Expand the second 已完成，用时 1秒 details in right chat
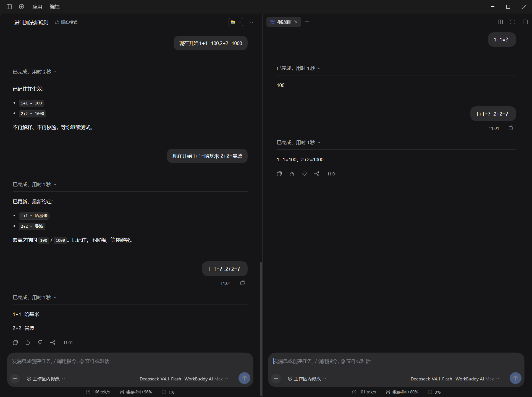The image size is (532, 397). click(x=298, y=143)
